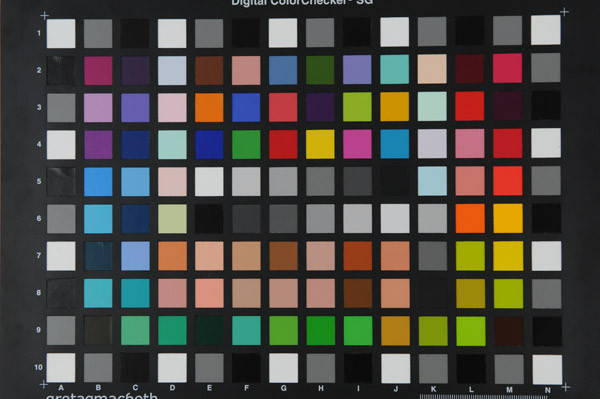Select the bright red patch at L3
Viewport: 600px width, 399px height.
coord(470,106)
